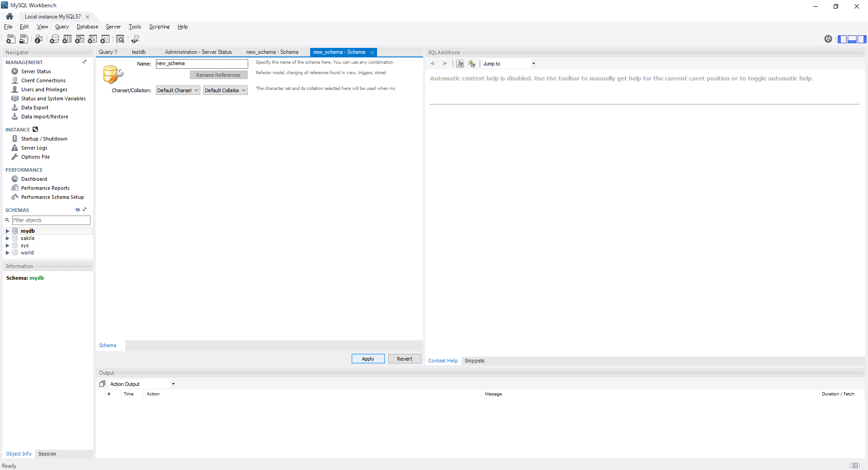Click the Filter objects search field
This screenshot has height=470, width=868.
click(51, 220)
